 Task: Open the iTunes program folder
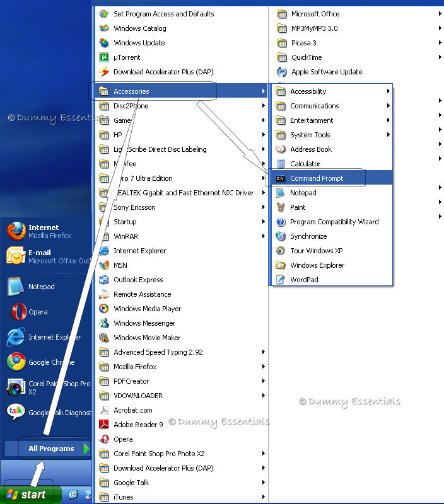[182, 497]
